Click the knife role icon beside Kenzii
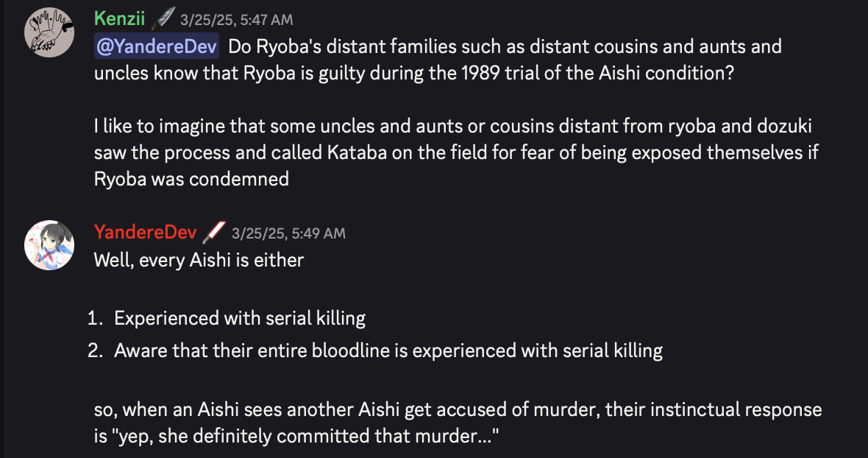This screenshot has width=868, height=458. coord(165,18)
